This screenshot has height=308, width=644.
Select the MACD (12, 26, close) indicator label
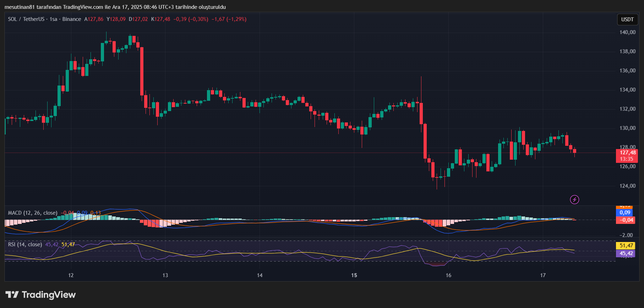[33, 213]
